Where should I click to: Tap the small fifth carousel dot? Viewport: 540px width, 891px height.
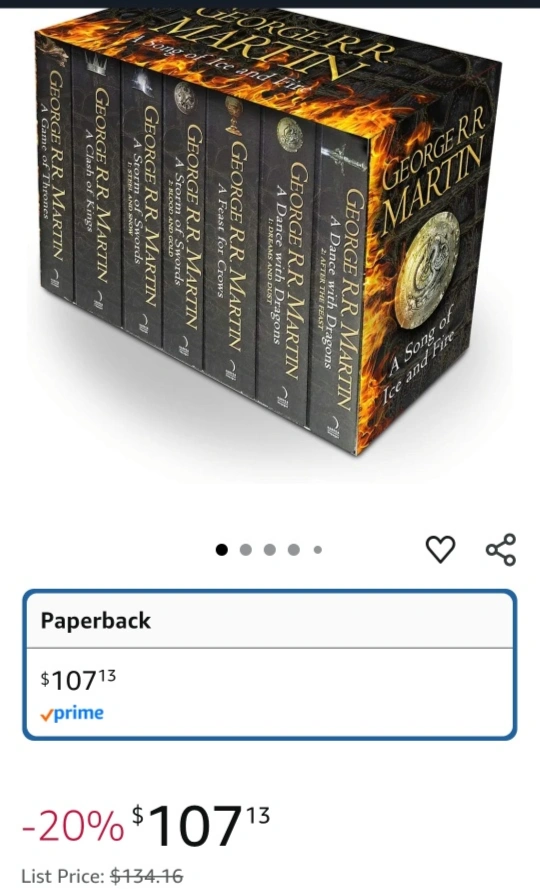[x=318, y=549]
